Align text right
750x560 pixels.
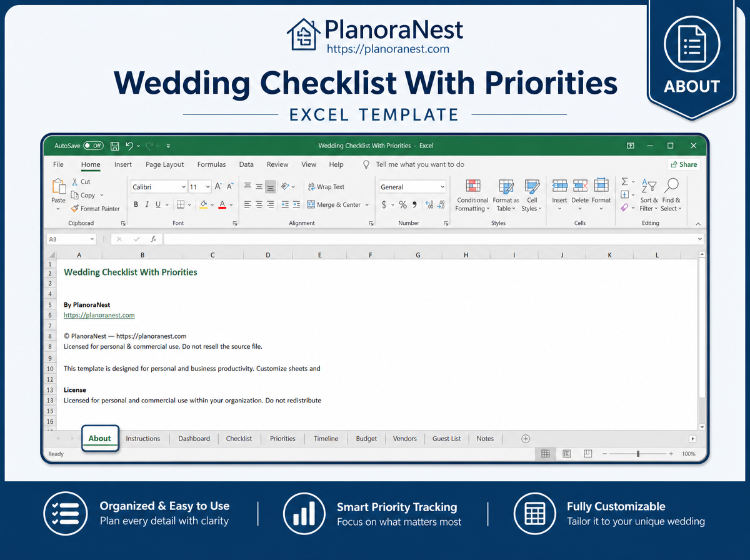(x=270, y=204)
